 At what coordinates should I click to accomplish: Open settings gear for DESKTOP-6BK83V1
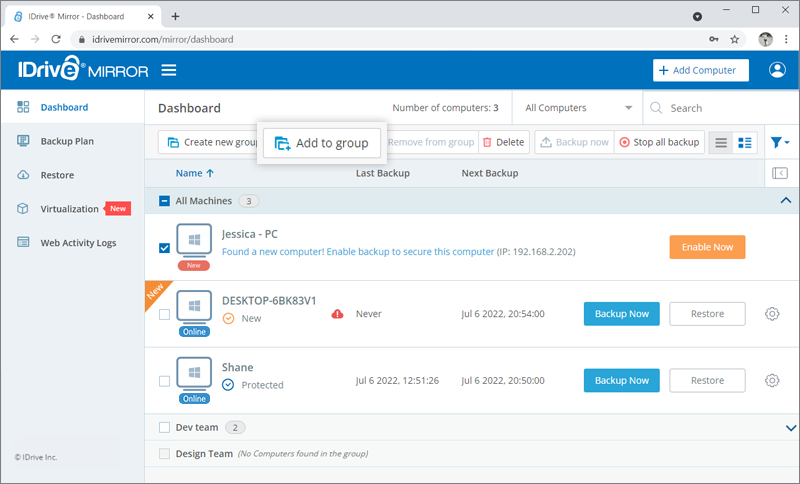point(772,314)
